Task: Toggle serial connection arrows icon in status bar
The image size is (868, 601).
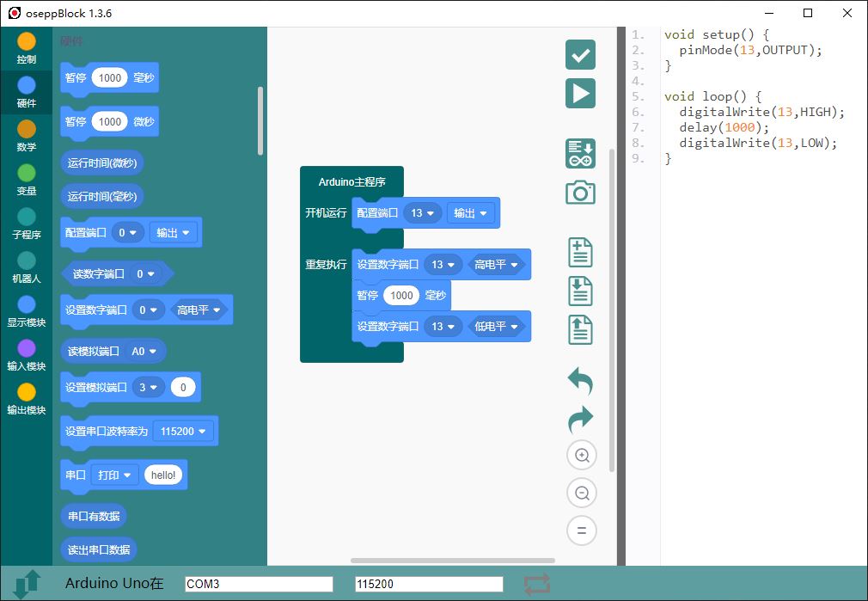Action: [27, 584]
